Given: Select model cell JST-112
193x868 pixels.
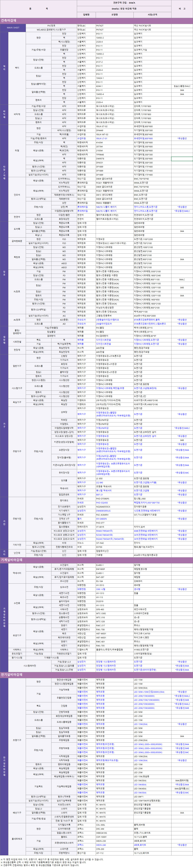Looking at the screenshot, I should [114, 853].
